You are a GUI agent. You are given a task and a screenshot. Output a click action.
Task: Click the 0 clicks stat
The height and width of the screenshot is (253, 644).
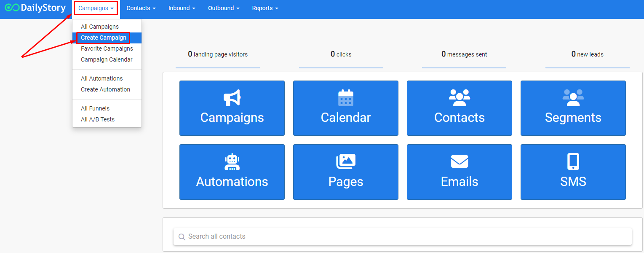coord(341,54)
